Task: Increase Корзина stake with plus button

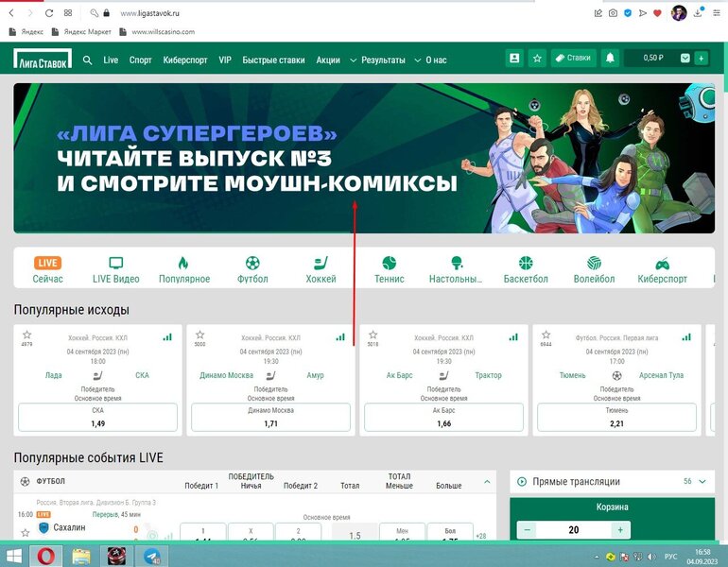Action: 620,530
